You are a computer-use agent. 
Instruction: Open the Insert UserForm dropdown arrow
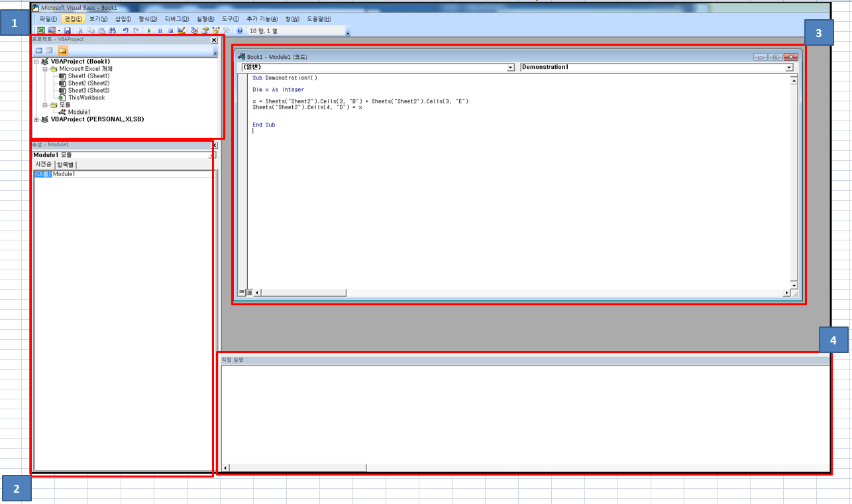click(59, 30)
